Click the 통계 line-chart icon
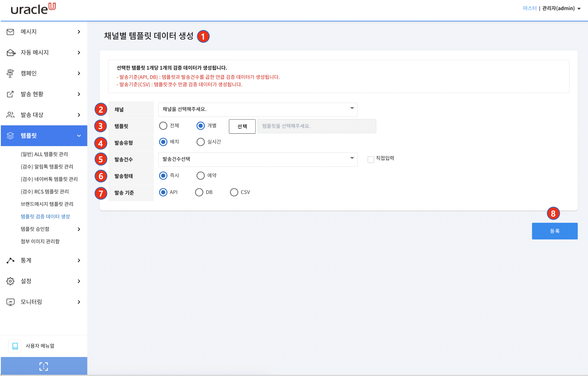Image resolution: width=588 pixels, height=376 pixels. 10,260
